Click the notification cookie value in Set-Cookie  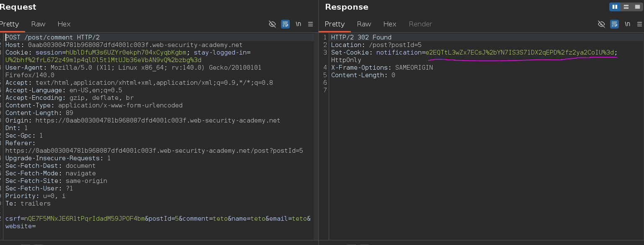pyautogui.click(x=520, y=52)
